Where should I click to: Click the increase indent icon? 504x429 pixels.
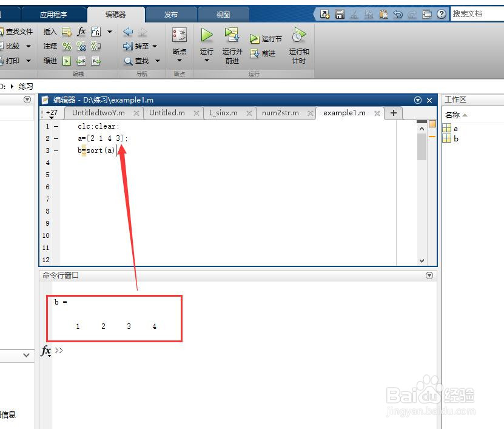[x=81, y=61]
